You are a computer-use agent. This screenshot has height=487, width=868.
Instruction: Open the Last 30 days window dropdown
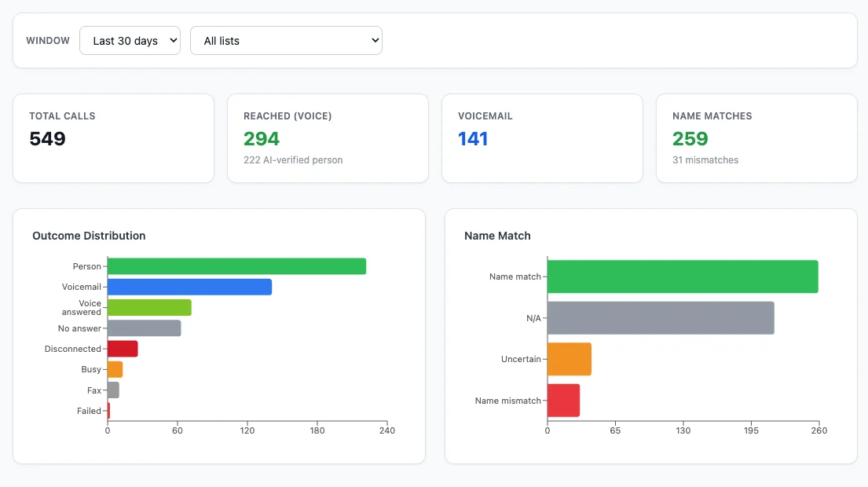(130, 40)
